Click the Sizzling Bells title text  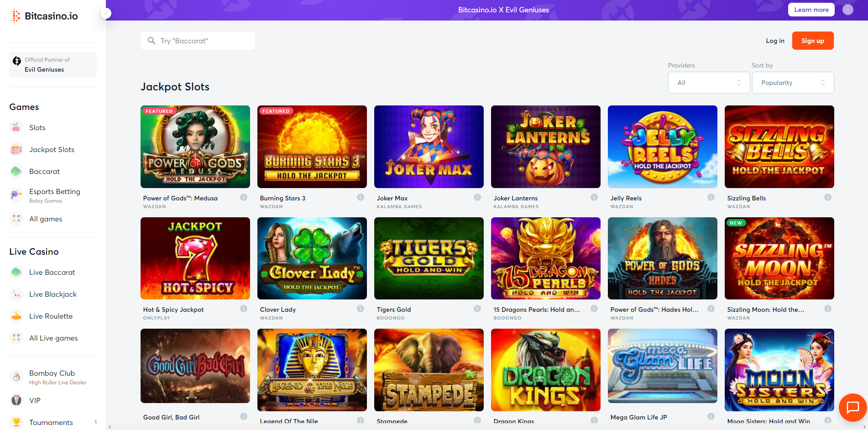pos(747,198)
